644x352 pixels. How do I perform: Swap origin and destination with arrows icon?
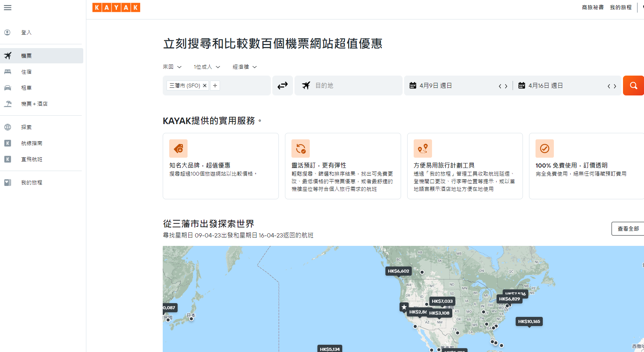pyautogui.click(x=283, y=86)
